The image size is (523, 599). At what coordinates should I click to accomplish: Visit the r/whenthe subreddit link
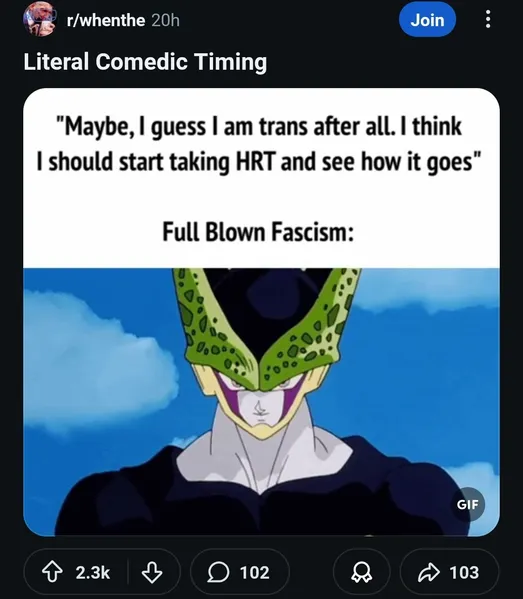[106, 20]
